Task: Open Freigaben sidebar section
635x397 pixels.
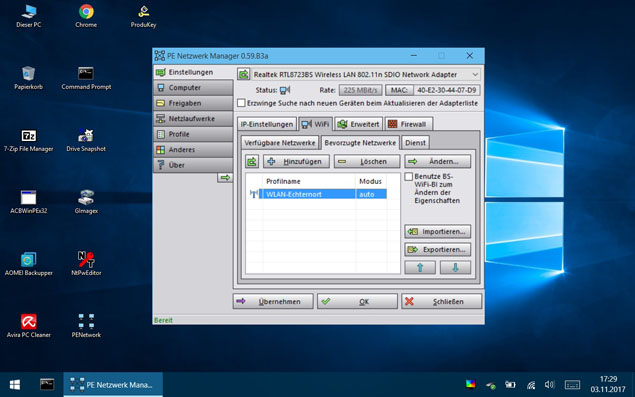Action: (193, 103)
